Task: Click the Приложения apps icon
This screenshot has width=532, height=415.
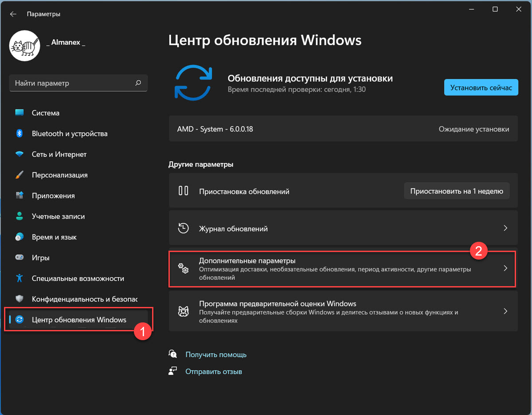Action: tap(20, 195)
